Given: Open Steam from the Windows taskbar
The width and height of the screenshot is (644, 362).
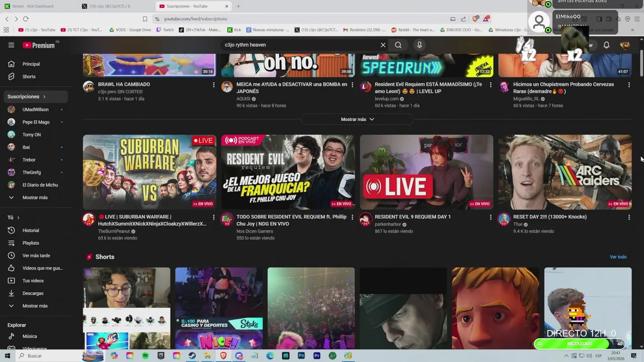Looking at the screenshot, I should point(192,355).
